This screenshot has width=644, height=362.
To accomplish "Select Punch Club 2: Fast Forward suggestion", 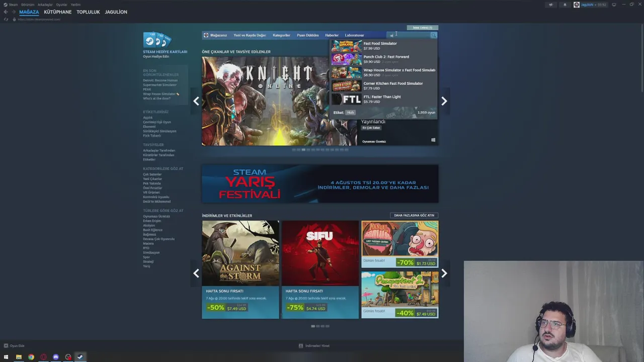I will pyautogui.click(x=383, y=59).
